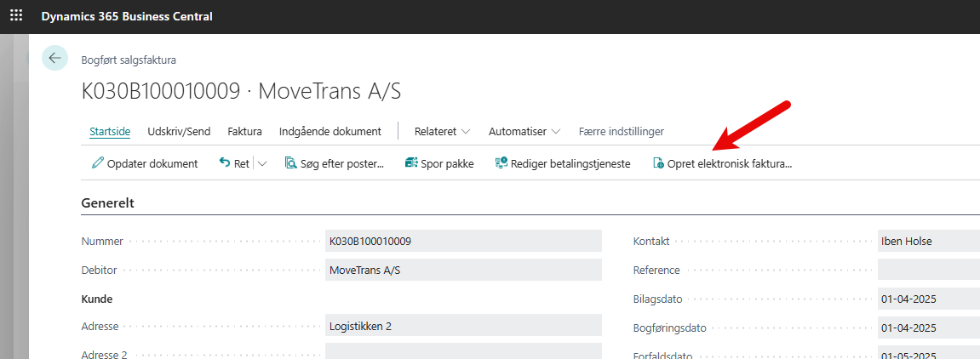Screen dimensions: 980x359
Task: Open the Udskriv/Send tab
Action: coord(179,132)
